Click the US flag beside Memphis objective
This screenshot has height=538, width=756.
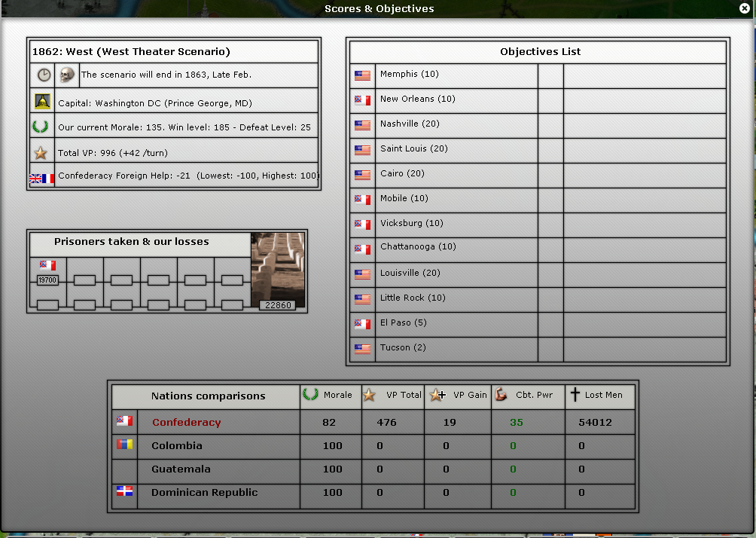pos(363,75)
